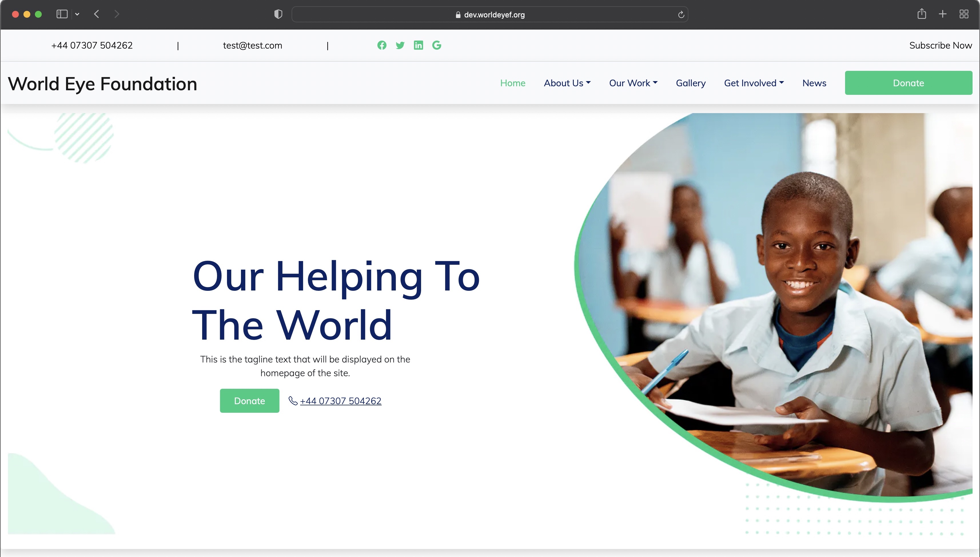The width and height of the screenshot is (980, 557).
Task: Click the privacy shield icon
Action: pyautogui.click(x=278, y=14)
